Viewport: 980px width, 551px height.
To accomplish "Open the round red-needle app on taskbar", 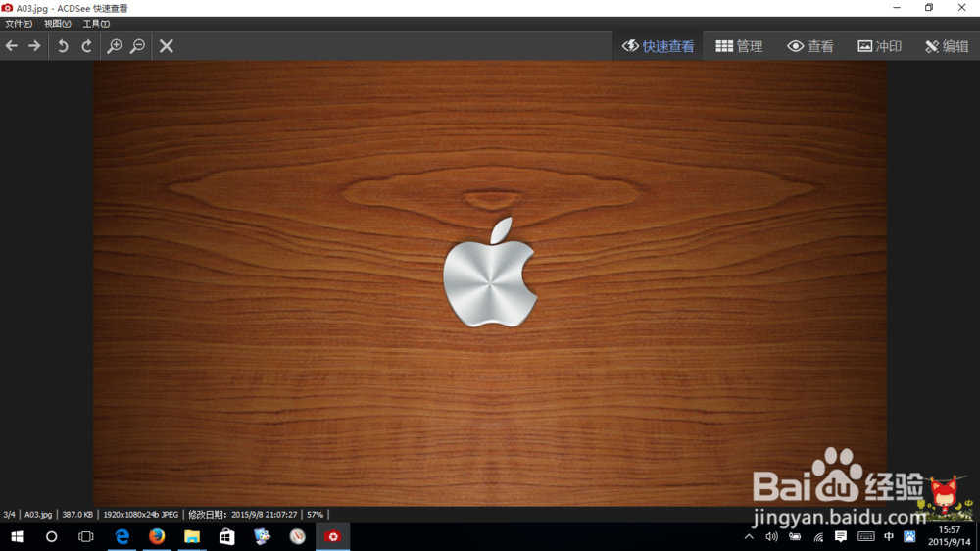I will 298,536.
